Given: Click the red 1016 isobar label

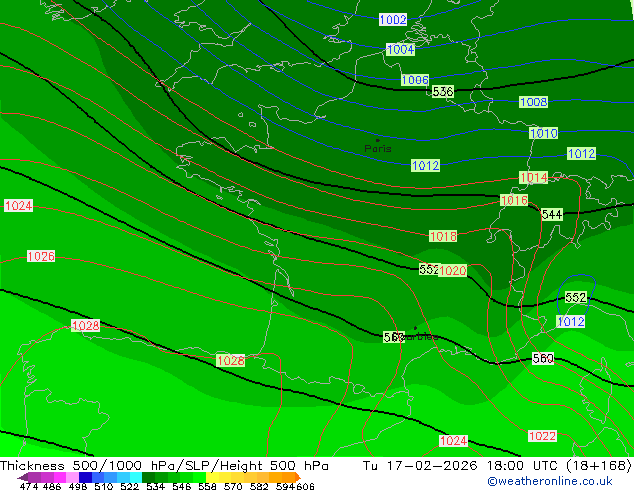Looking at the screenshot, I should [x=514, y=200].
